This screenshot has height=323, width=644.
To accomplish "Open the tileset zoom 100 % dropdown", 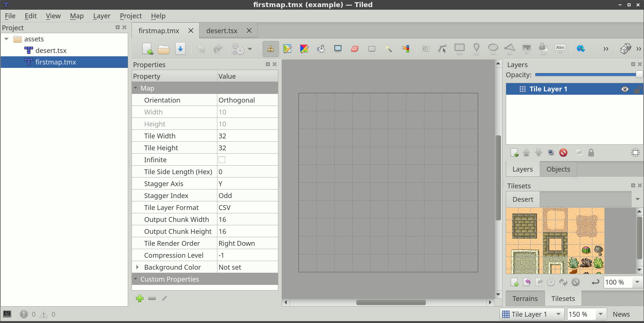I will [637, 282].
